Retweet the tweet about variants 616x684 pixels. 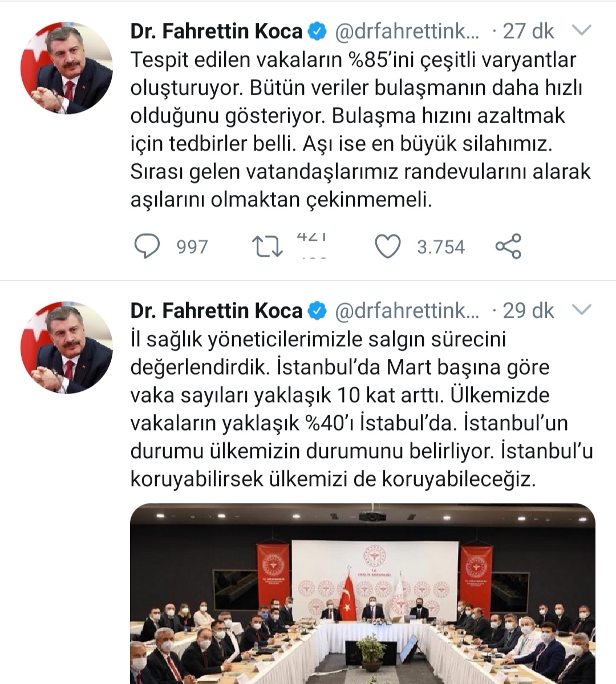268,246
